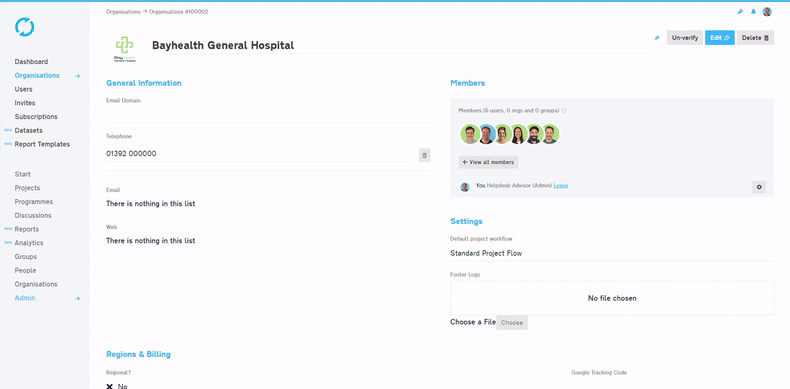Click the Bayhealth organisation logo image

pyautogui.click(x=124, y=48)
